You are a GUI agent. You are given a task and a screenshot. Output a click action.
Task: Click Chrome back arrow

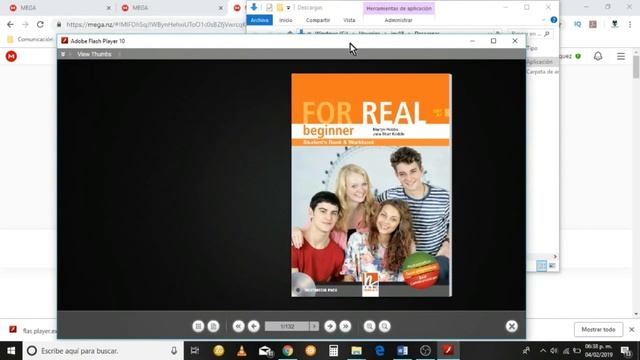pos(10,24)
